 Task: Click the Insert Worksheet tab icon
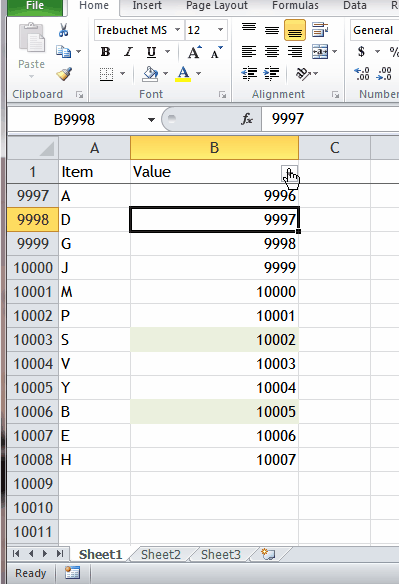(268, 554)
